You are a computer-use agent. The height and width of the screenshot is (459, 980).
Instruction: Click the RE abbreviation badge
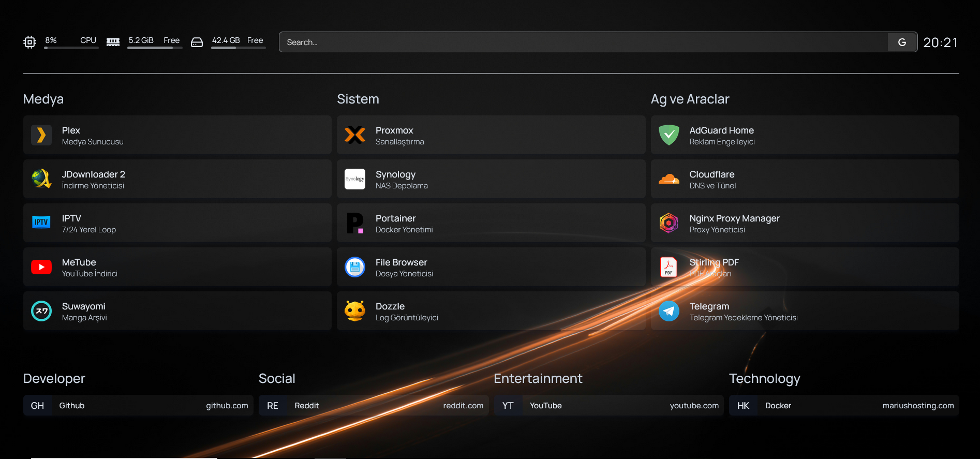pyautogui.click(x=273, y=406)
